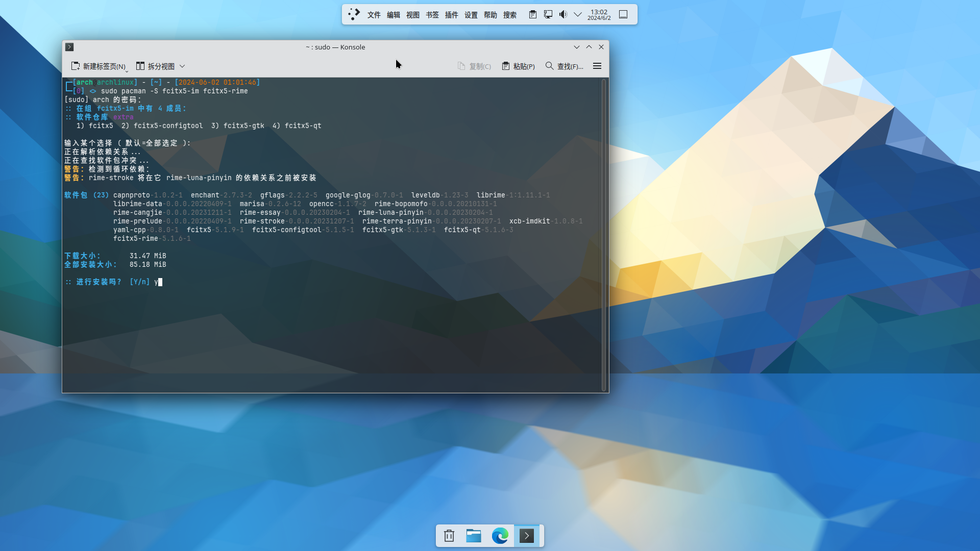Click the clipboard tray icon
980x551 pixels.
pyautogui.click(x=532, y=14)
